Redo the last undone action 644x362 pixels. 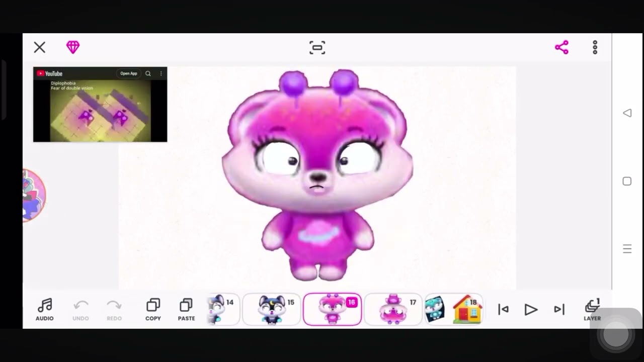[114, 310]
